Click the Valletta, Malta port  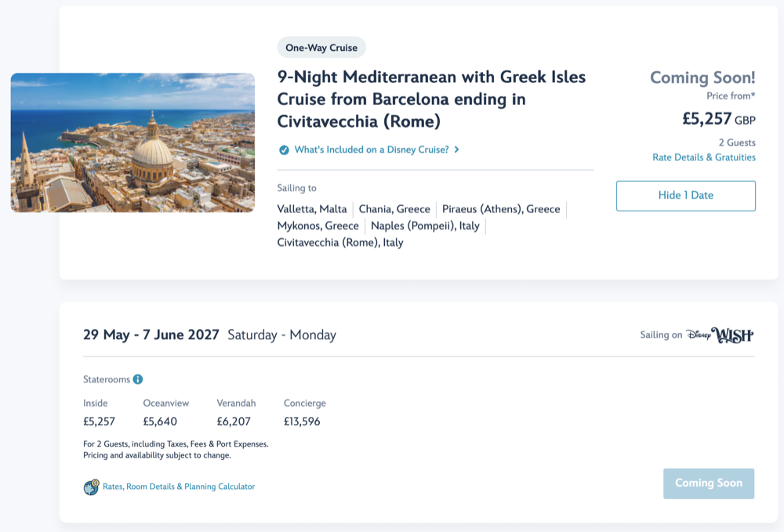click(312, 209)
